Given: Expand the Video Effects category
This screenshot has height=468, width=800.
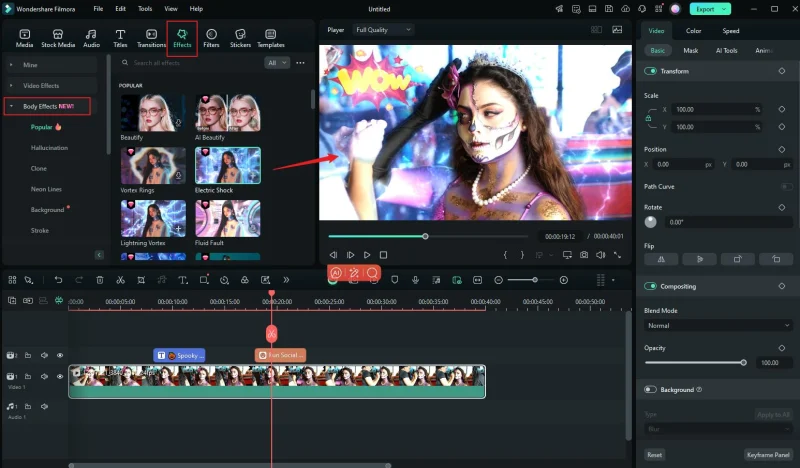Looking at the screenshot, I should (41, 86).
